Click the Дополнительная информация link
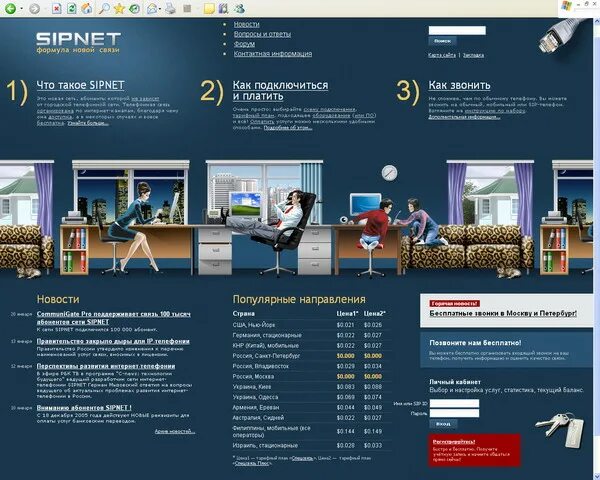The image size is (600, 480). [x=464, y=117]
